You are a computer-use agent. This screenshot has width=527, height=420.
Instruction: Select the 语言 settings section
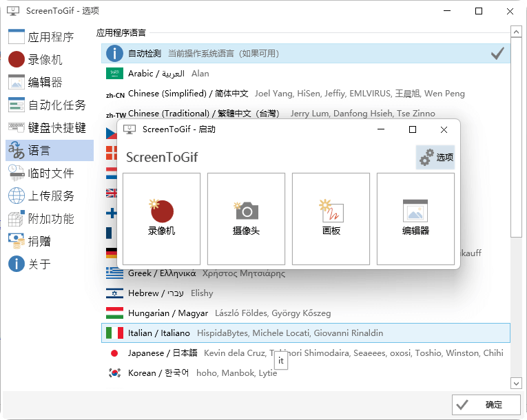click(x=50, y=150)
